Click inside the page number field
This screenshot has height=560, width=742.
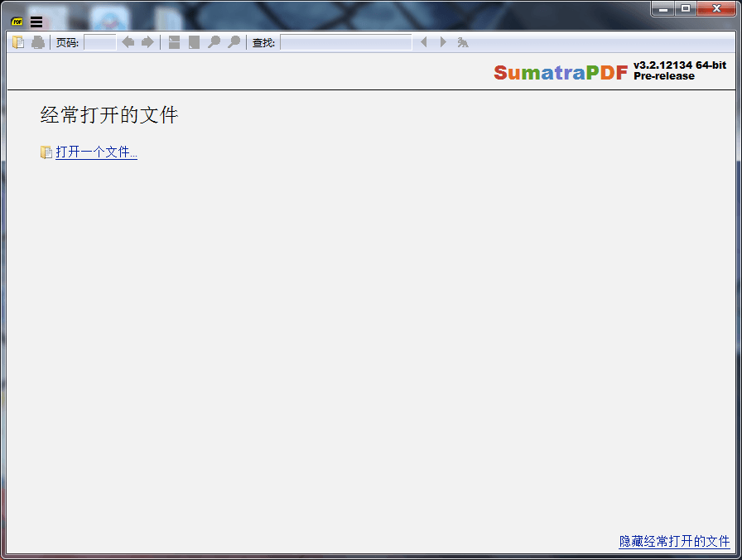(100, 42)
